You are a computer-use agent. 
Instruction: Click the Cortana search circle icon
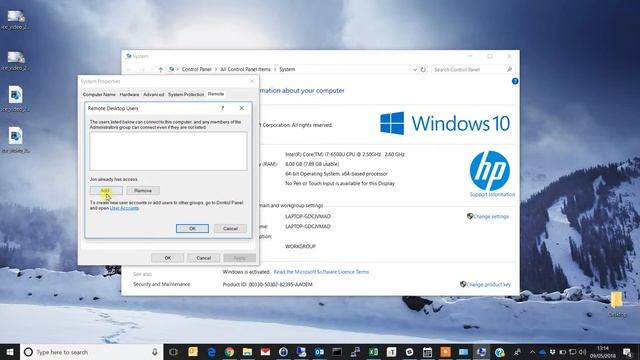point(28,352)
